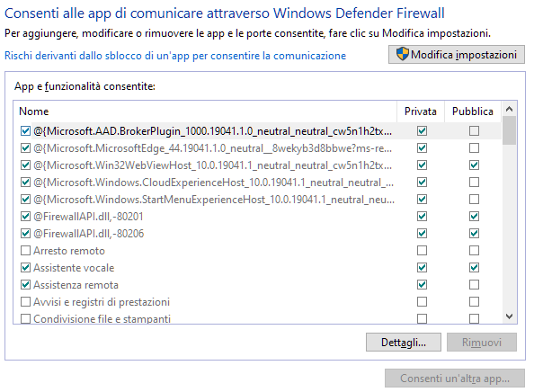Toggle the Assistenza remota name checkbox
The width and height of the screenshot is (534, 392).
pos(25,285)
